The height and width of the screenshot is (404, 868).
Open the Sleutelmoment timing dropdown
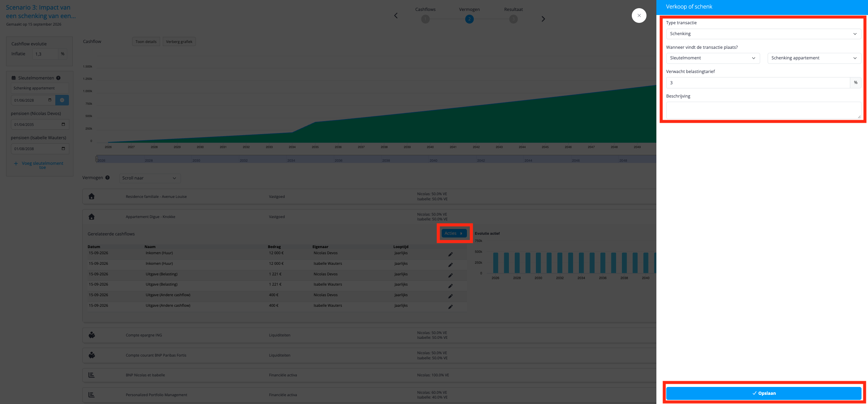[713, 58]
